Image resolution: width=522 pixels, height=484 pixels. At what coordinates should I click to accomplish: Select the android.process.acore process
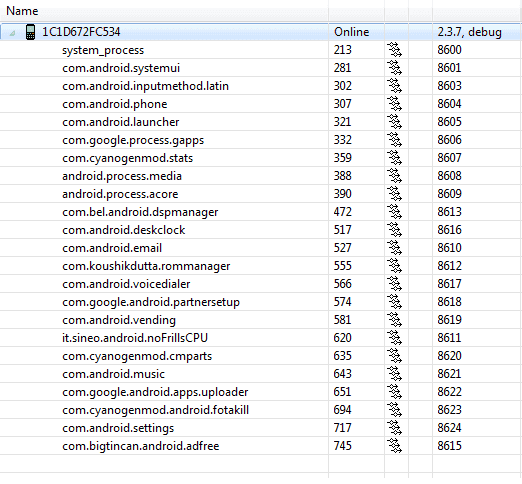coord(120,194)
